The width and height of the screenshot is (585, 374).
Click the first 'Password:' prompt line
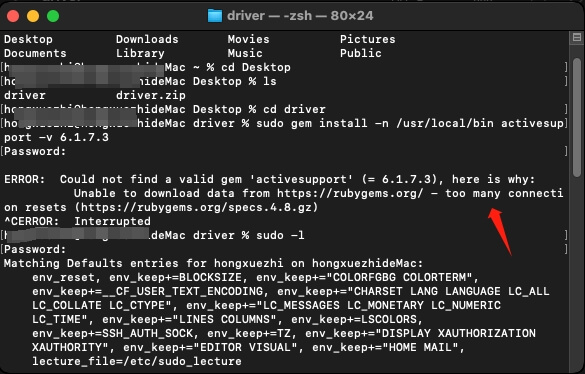coord(35,151)
